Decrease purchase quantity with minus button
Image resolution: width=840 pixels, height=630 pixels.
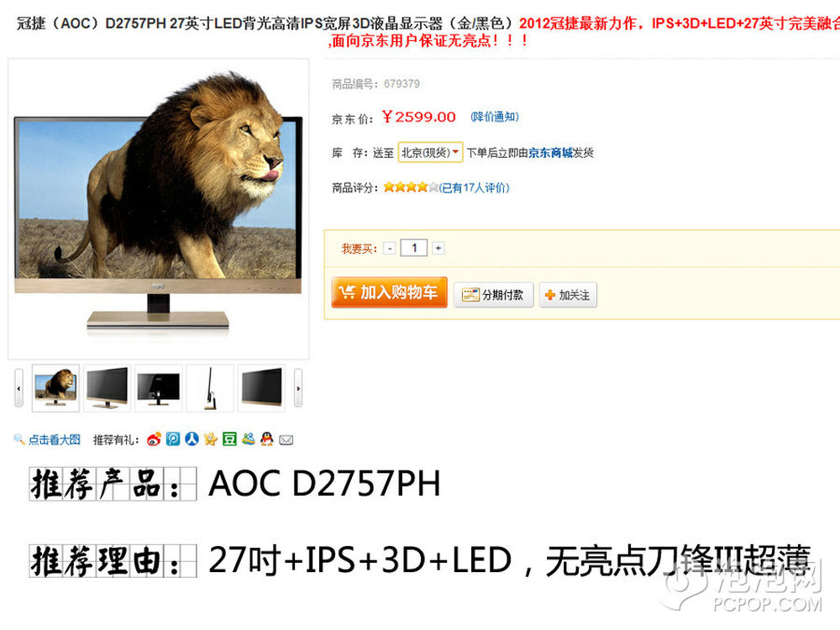(390, 249)
